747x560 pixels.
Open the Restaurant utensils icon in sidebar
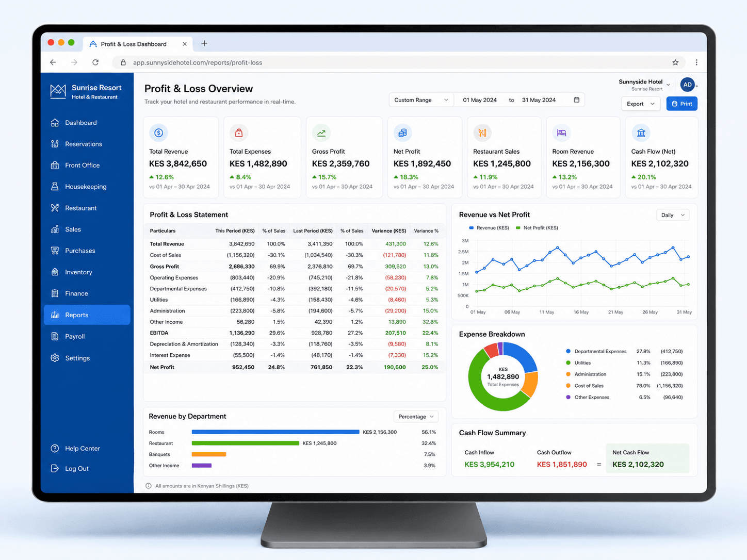[x=55, y=208]
